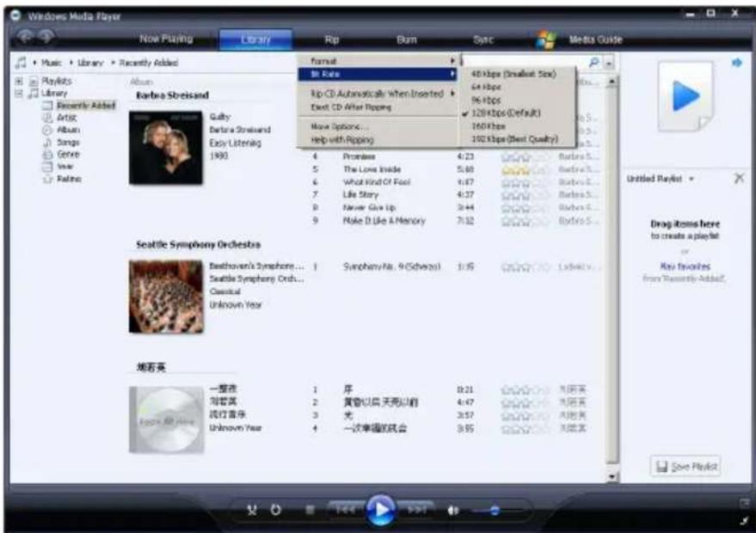Mute the sound with the speaker icon

click(x=452, y=511)
